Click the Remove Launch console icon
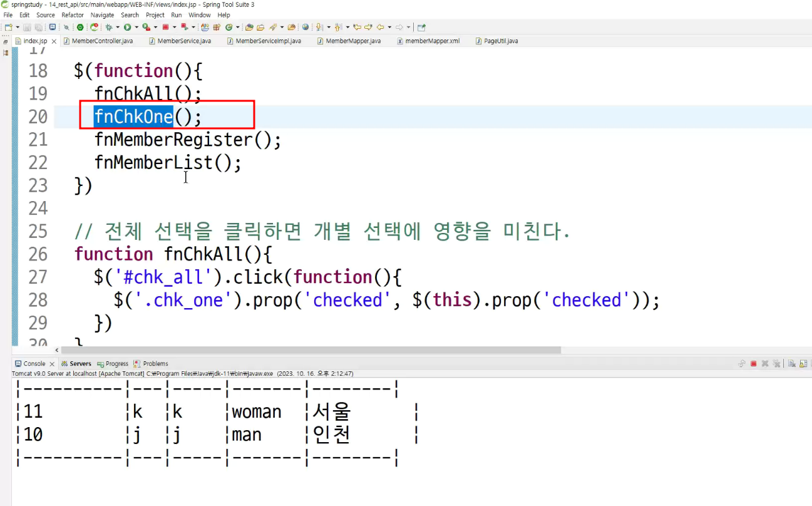This screenshot has width=812, height=506. coord(765,363)
